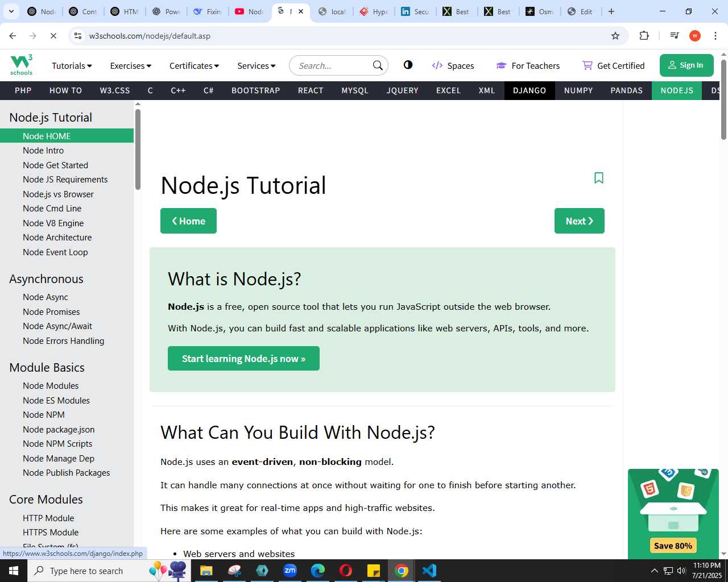The width and height of the screenshot is (728, 582).
Task: Open Get Certified cart link
Action: click(x=613, y=65)
